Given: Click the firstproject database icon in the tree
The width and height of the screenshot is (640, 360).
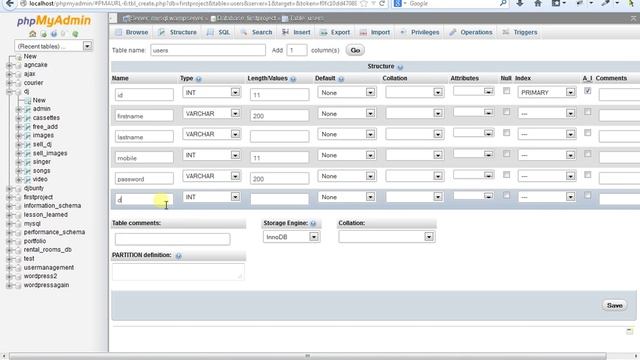Looking at the screenshot, I should pos(18,197).
